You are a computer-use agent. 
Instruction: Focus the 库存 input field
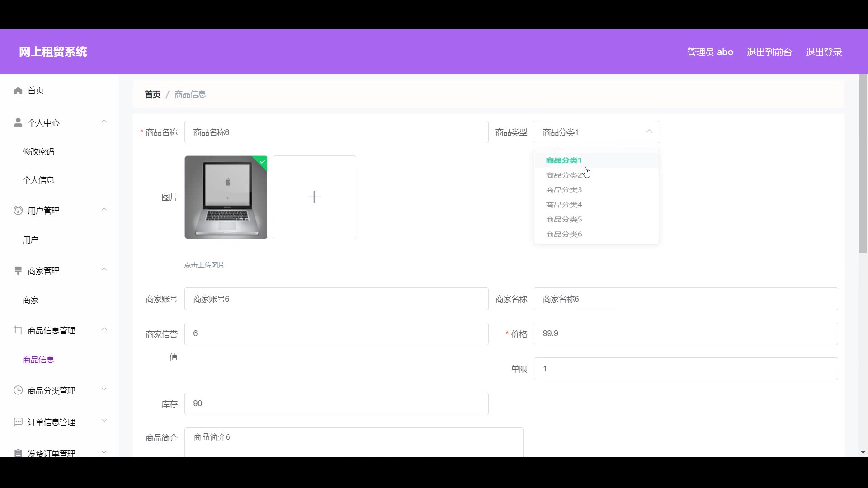[336, 404]
